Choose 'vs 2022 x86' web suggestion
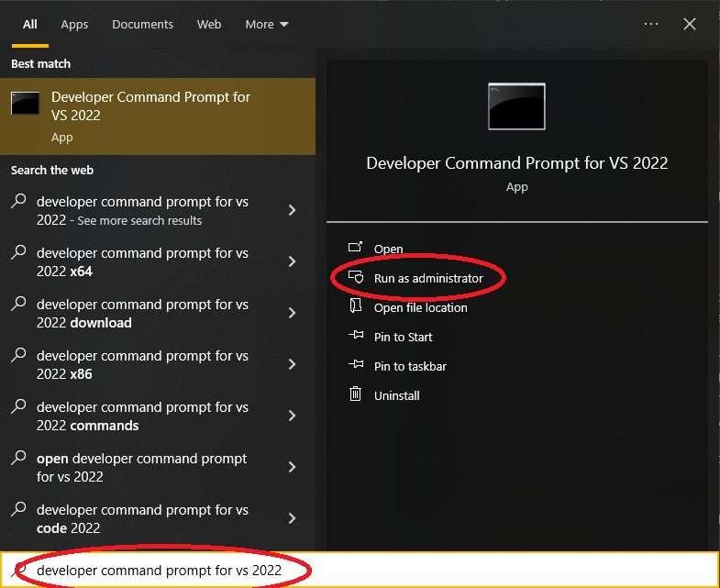This screenshot has width=720, height=588. coord(142,364)
